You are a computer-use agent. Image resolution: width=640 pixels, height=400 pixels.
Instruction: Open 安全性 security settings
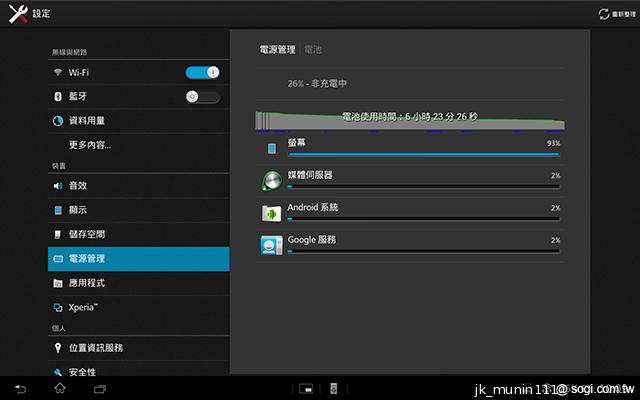coord(139,369)
